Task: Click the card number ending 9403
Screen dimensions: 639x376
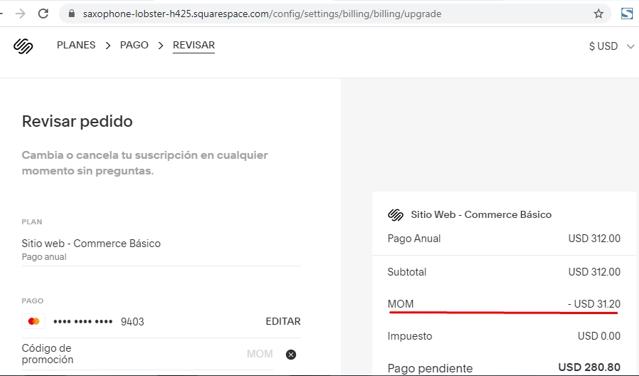Action: pos(99,321)
